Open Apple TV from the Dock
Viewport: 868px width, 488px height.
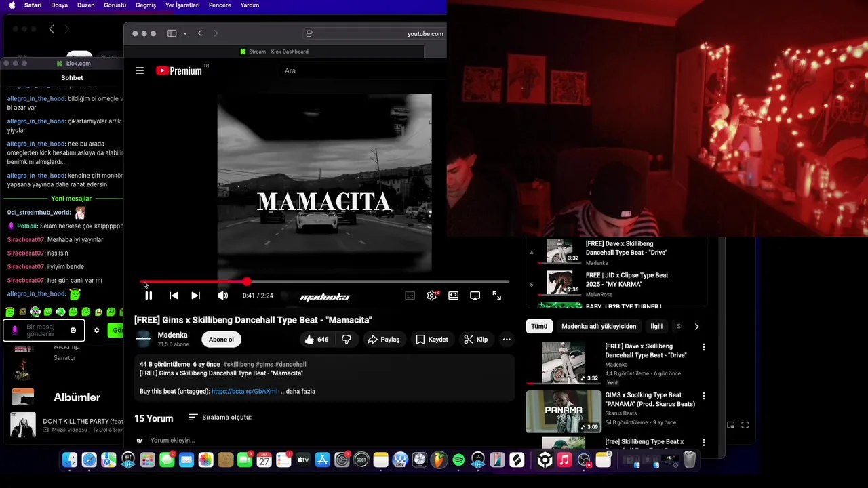[303, 460]
